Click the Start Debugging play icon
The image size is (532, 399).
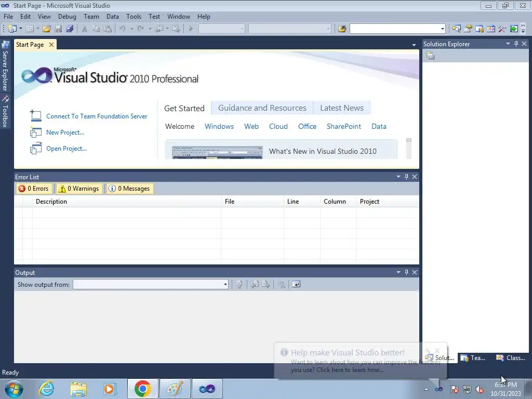191,29
